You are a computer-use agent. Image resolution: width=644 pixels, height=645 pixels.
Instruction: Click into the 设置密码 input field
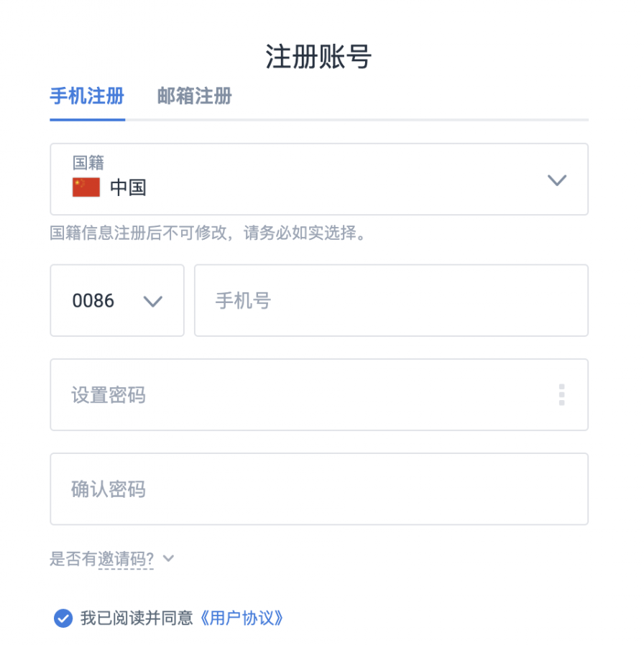click(x=302, y=394)
